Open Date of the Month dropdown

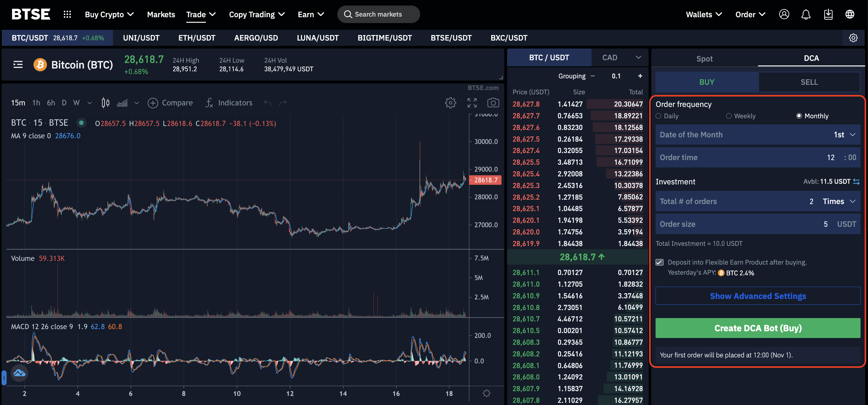coord(758,135)
